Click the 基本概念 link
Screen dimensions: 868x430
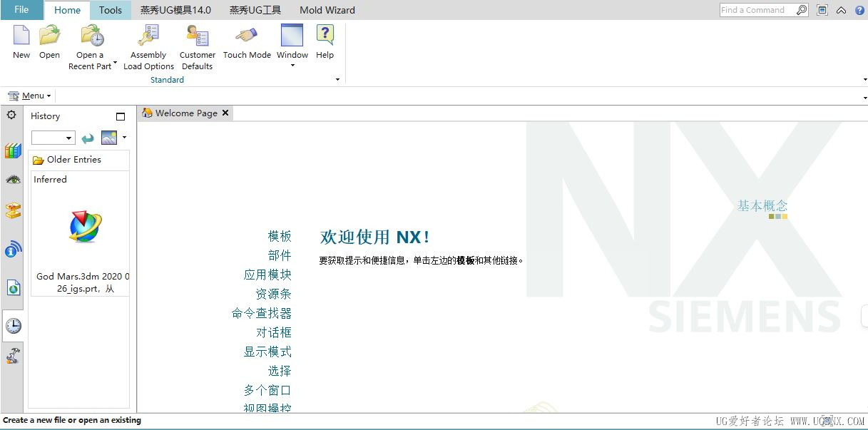coord(762,205)
